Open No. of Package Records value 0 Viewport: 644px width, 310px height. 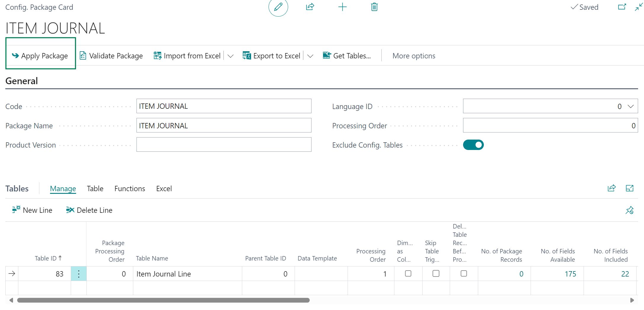(x=521, y=274)
